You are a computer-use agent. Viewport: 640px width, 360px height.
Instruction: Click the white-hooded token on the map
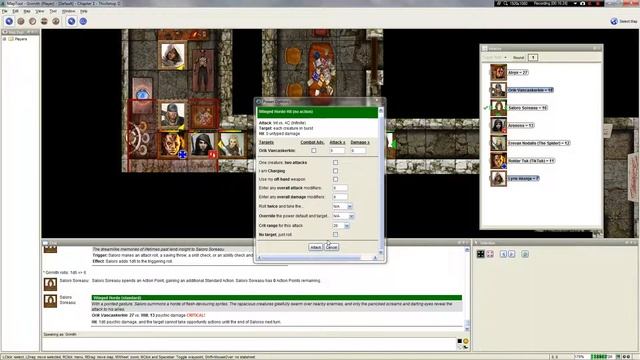(172, 55)
